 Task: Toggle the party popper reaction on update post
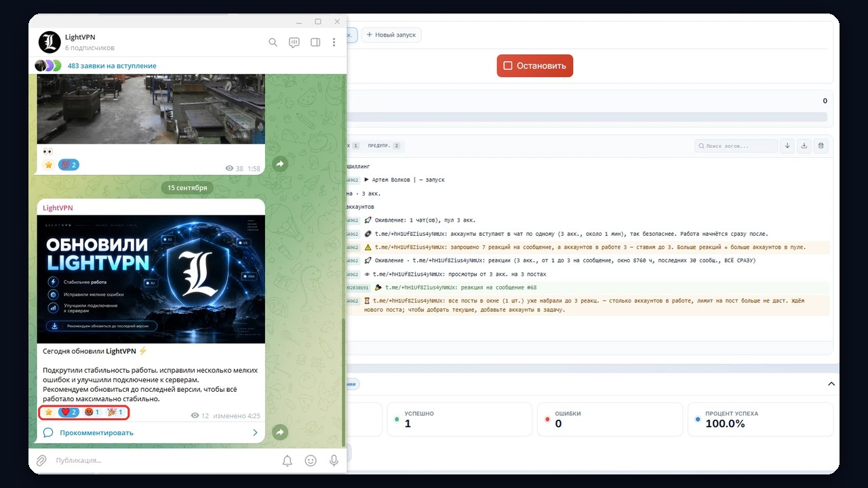click(x=115, y=412)
